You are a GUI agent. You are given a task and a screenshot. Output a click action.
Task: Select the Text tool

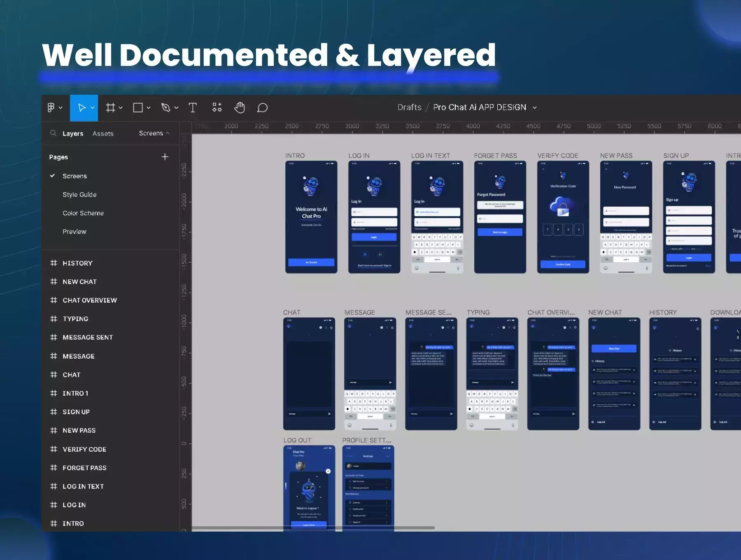(192, 107)
